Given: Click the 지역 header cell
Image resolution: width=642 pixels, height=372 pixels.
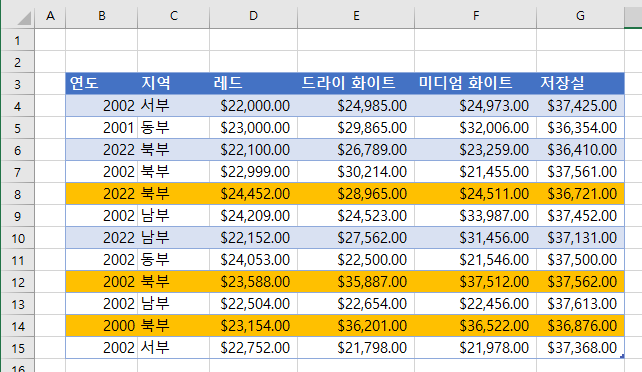Looking at the screenshot, I should [x=174, y=83].
